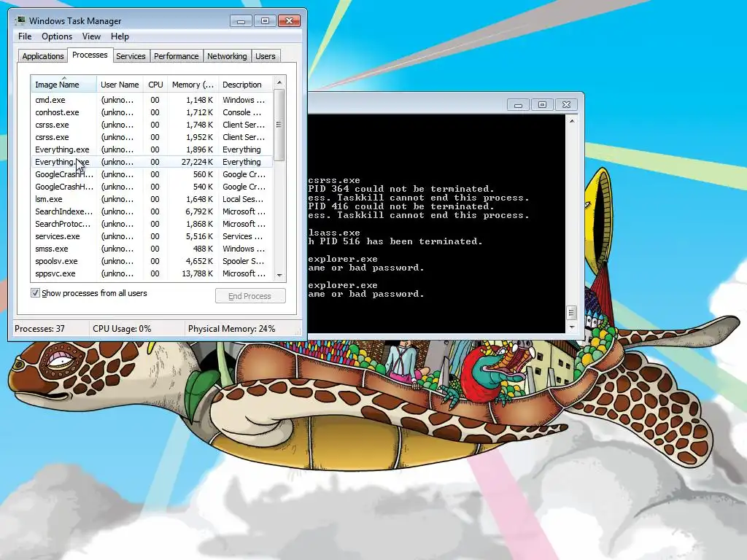Switch to the Services tab
The height and width of the screenshot is (560, 747).
(131, 56)
